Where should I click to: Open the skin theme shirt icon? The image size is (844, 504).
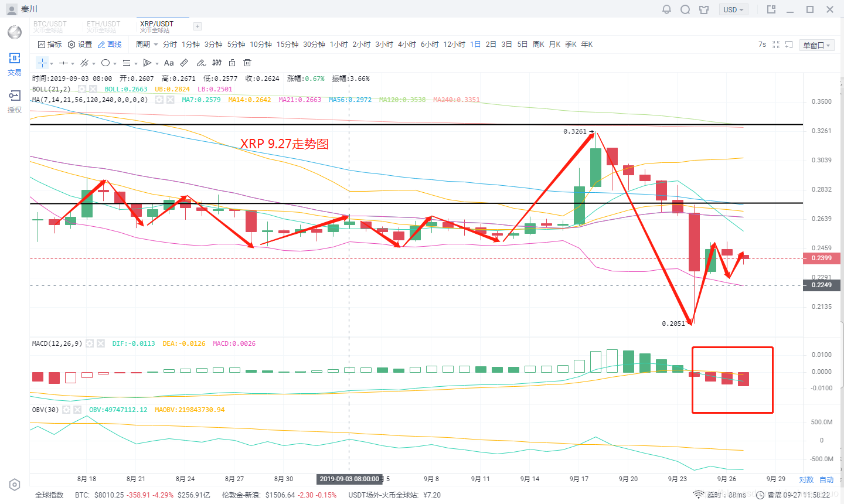pyautogui.click(x=704, y=9)
